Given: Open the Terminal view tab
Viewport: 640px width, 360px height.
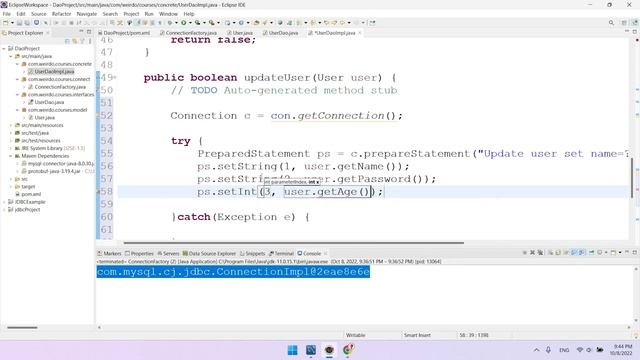Looking at the screenshot, I should point(281,253).
